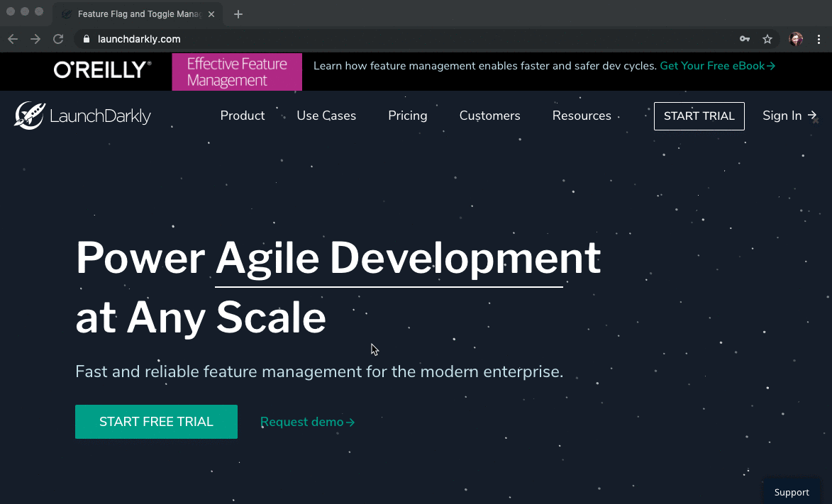Open the Chrome profile avatar
The width and height of the screenshot is (832, 504).
coord(796,39)
